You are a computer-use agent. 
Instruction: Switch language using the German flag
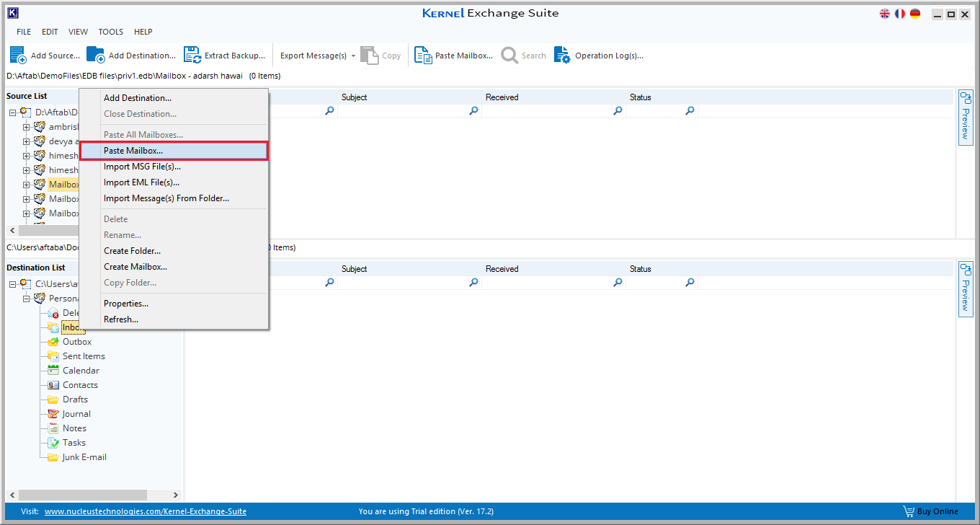[x=915, y=14]
